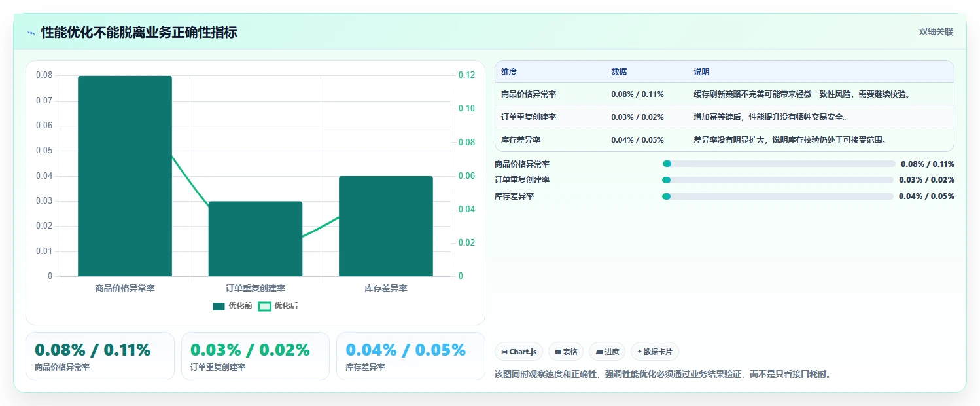Click the description about 差异率没有明显扩大
Image resolution: width=980 pixels, height=406 pixels.
[790, 140]
